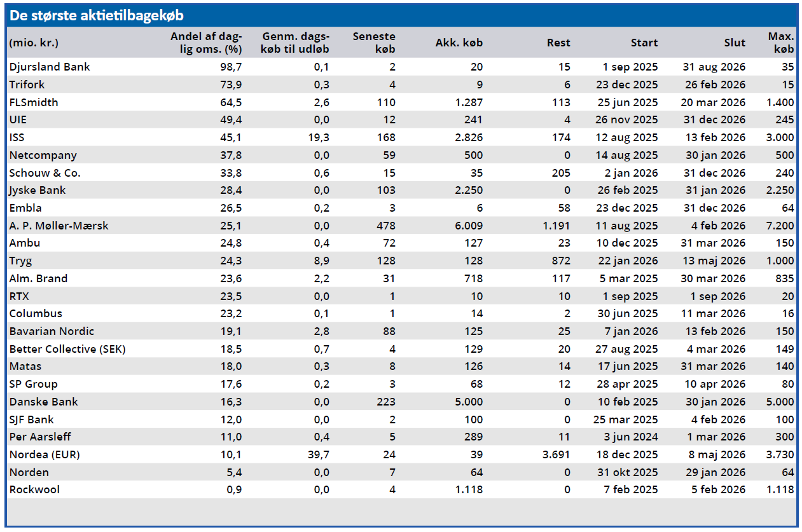This screenshot has height=532, width=802.
Task: Click the table title 'De største aktietilbagekøb'
Action: coord(97,16)
